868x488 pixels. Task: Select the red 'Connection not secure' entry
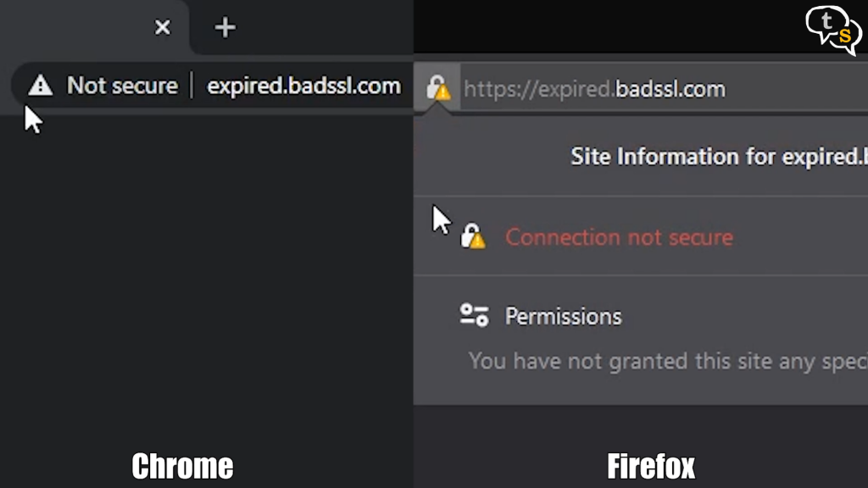[x=619, y=237]
